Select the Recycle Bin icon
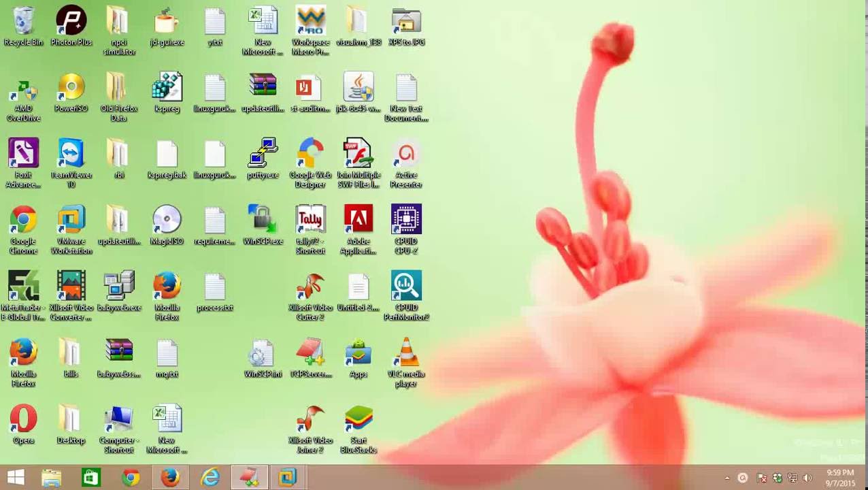This screenshot has height=490, width=868. click(24, 20)
